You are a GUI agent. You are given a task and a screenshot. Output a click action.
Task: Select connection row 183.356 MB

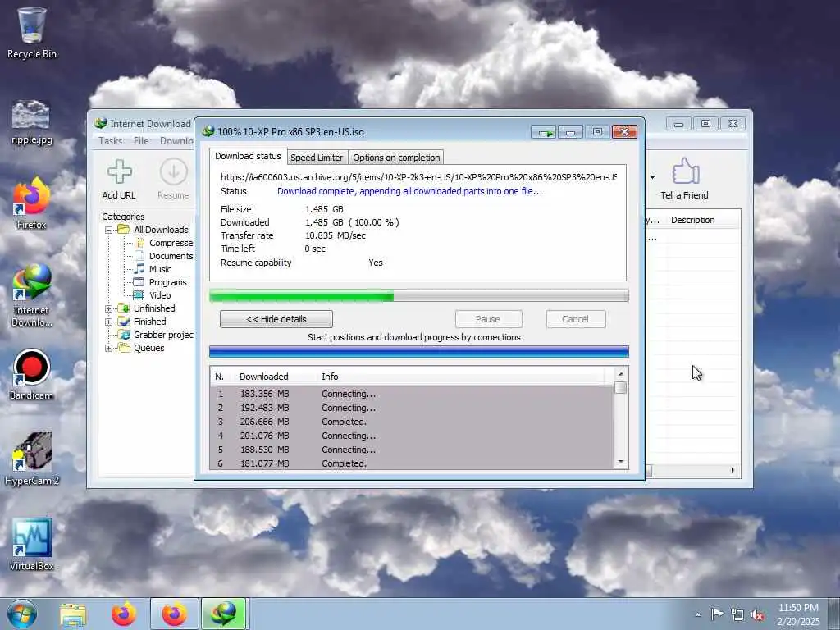pos(412,394)
